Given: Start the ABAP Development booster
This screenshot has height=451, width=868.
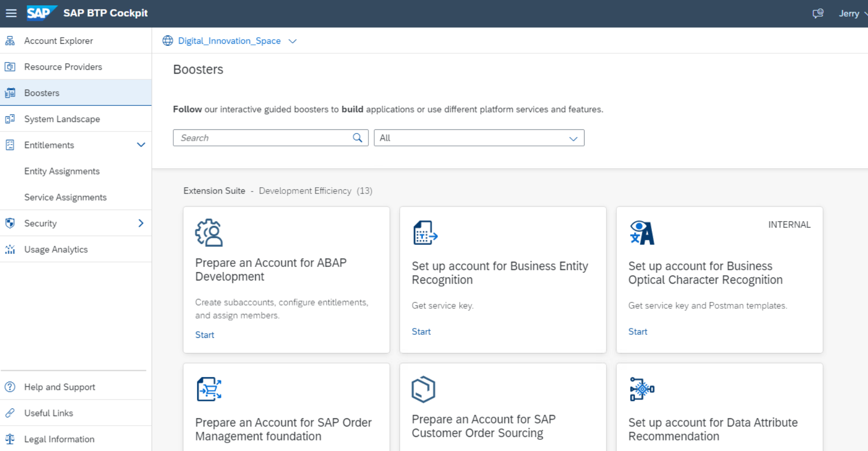Looking at the screenshot, I should pos(205,335).
